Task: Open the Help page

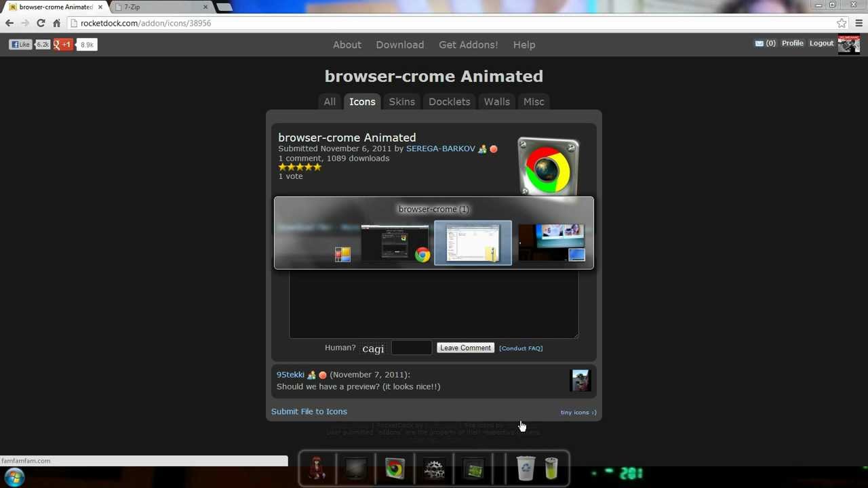Action: (524, 45)
